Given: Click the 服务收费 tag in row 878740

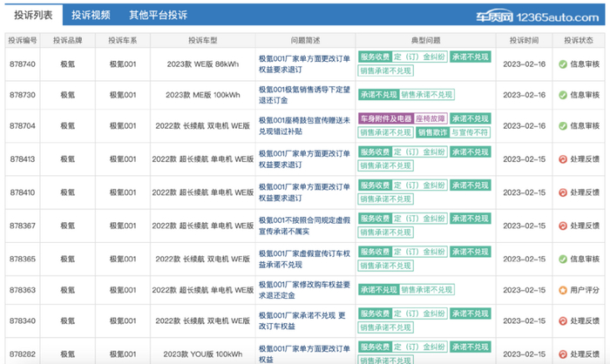Looking at the screenshot, I should pyautogui.click(x=375, y=57).
